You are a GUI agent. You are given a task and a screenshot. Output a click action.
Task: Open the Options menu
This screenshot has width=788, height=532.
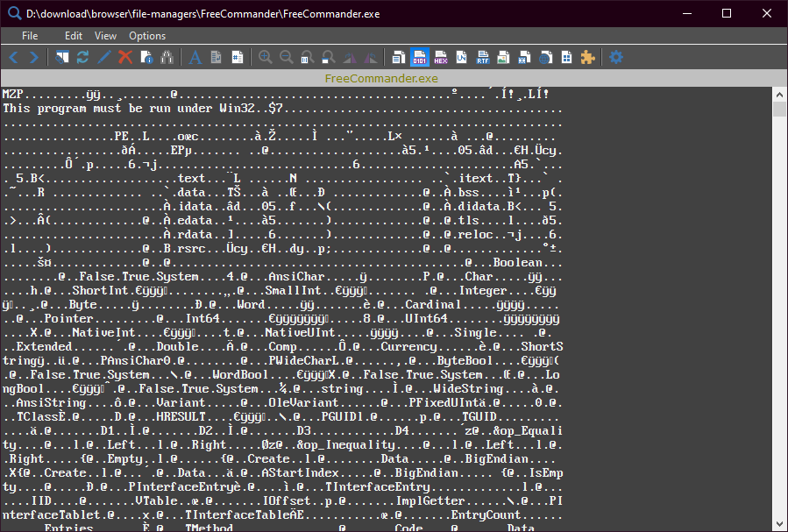[x=147, y=36]
